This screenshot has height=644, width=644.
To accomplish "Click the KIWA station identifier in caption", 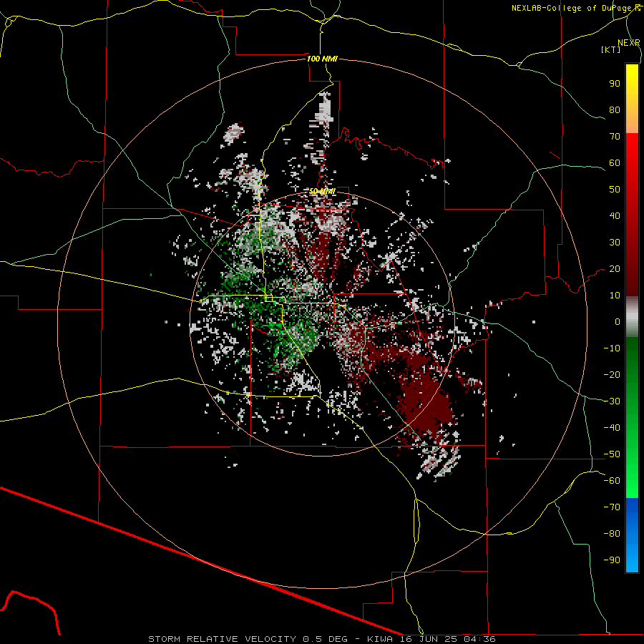I will pos(380,639).
